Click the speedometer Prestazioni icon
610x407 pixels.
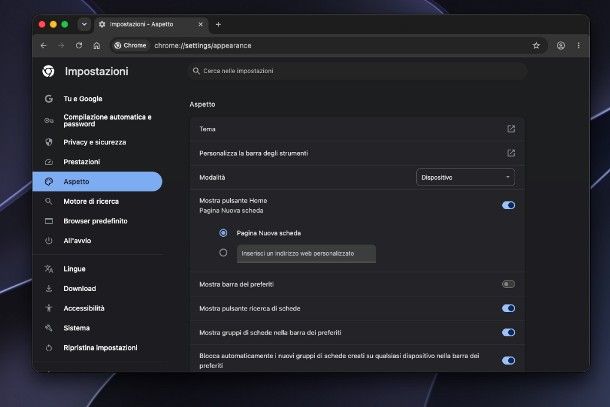coord(49,162)
